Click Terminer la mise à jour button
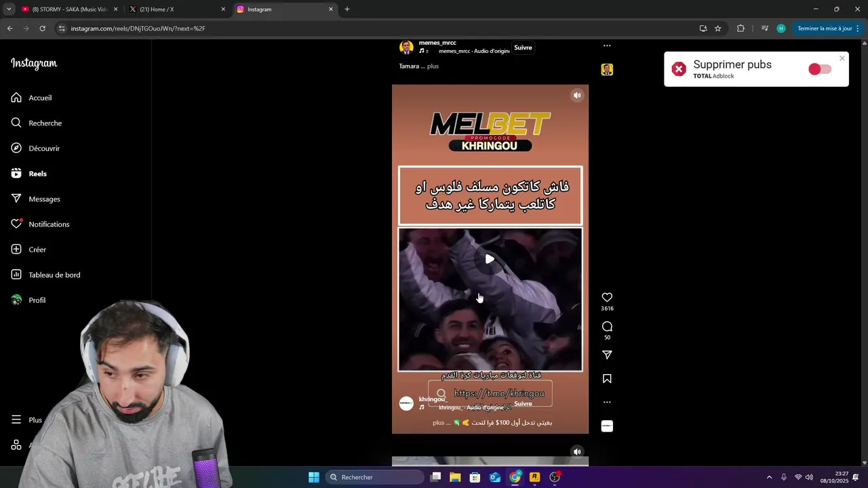Viewport: 868px width, 488px height. 825,28
